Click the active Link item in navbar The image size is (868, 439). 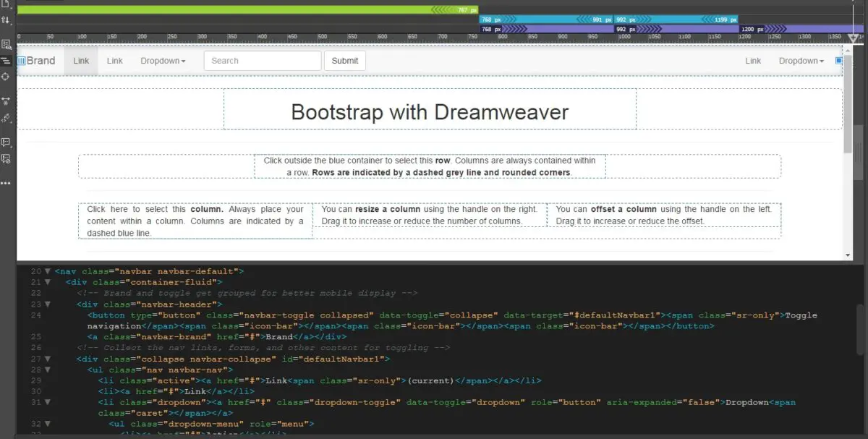point(81,61)
